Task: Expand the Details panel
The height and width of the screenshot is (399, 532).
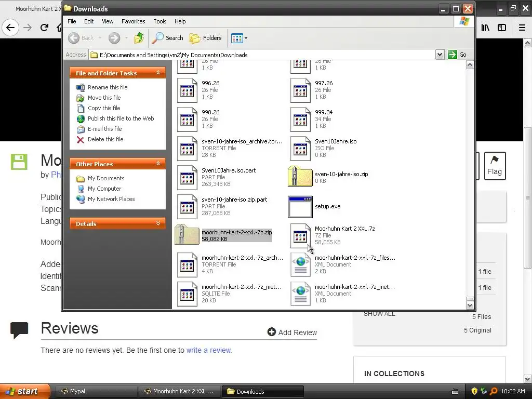Action: point(158,223)
